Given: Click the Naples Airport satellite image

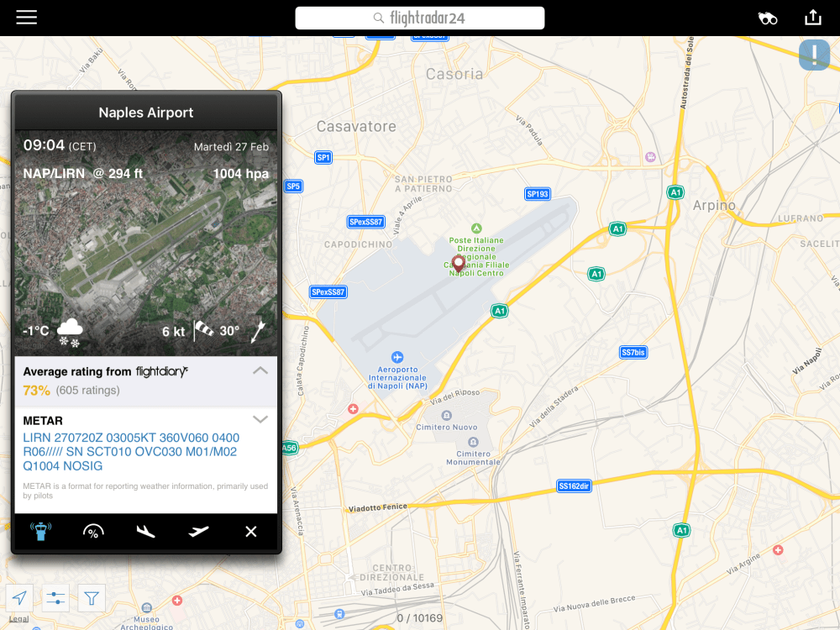Looking at the screenshot, I should coord(146,244).
